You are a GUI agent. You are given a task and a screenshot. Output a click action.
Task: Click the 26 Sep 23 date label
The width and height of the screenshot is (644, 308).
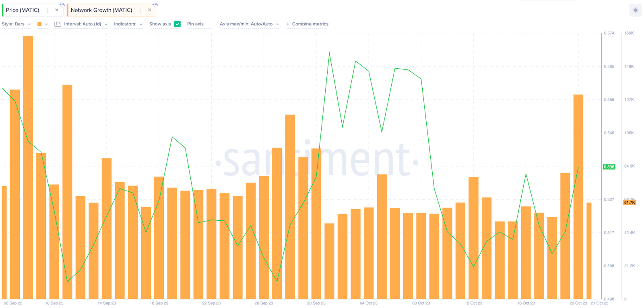click(264, 303)
